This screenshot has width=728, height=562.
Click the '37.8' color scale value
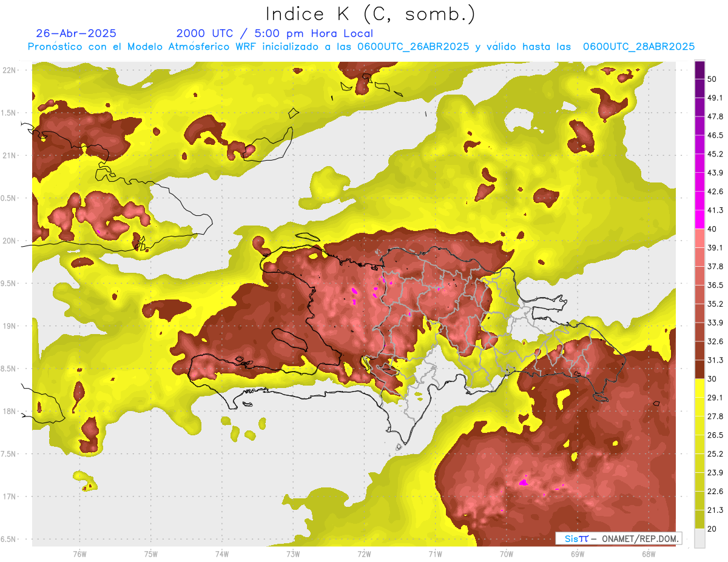(715, 266)
